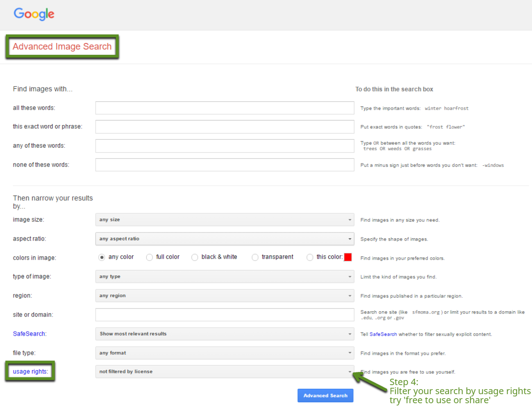Click 'Specify the shape of images.' text
The image size is (532, 410).
[x=394, y=239]
